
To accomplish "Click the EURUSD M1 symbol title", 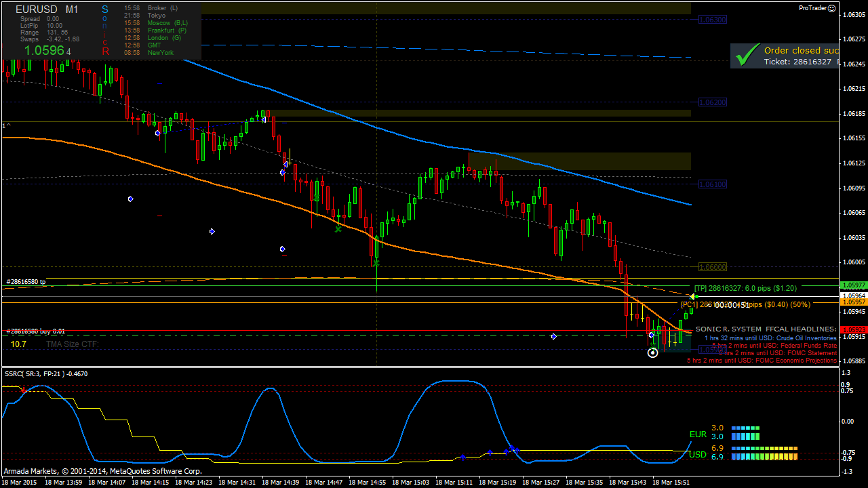I will point(47,9).
